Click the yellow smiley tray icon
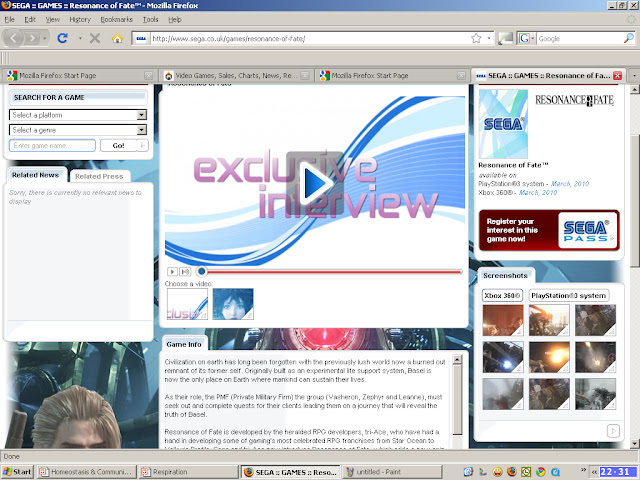 tap(497, 472)
